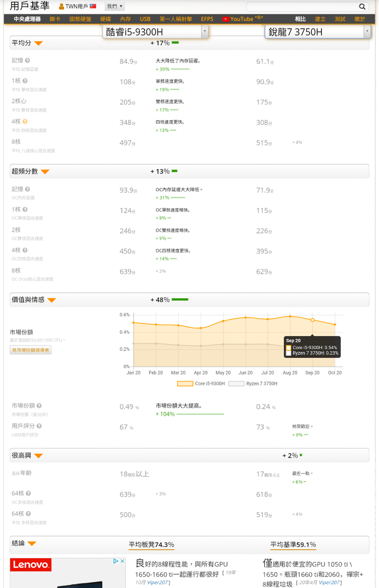
Task: Collapse the 價值與情感 section
Action: click(x=51, y=300)
